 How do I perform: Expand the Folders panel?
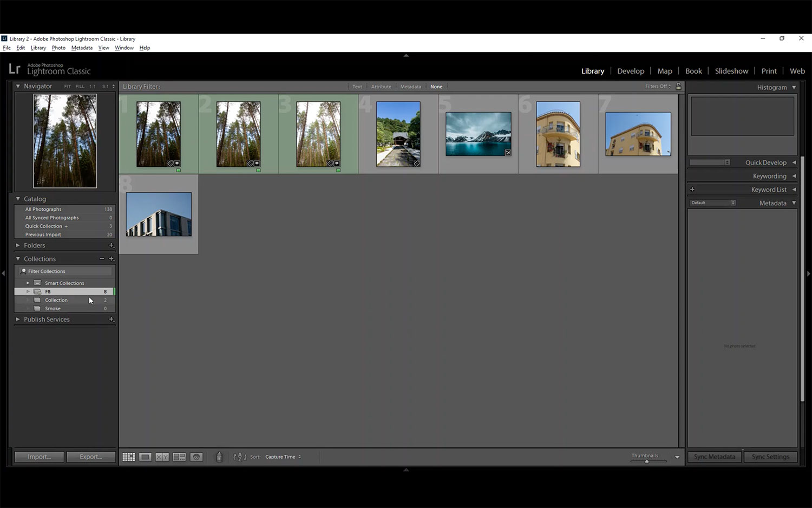point(18,245)
